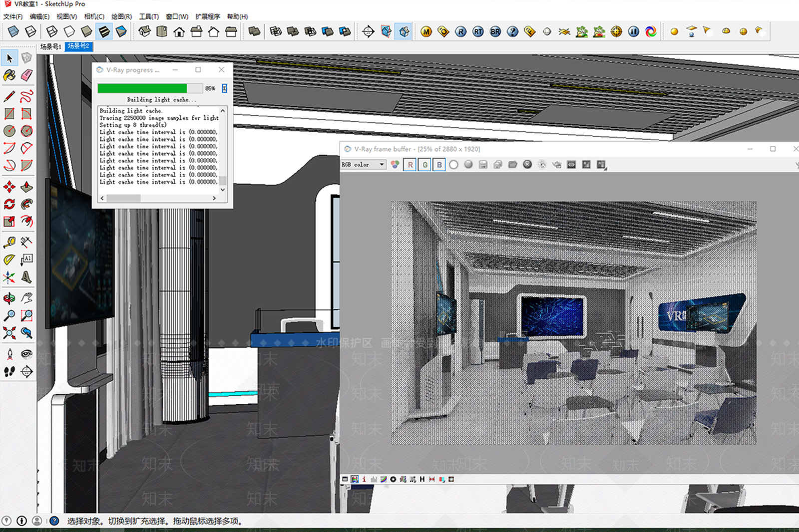
Task: Select the Zoom magnifier tool
Action: pos(9,315)
